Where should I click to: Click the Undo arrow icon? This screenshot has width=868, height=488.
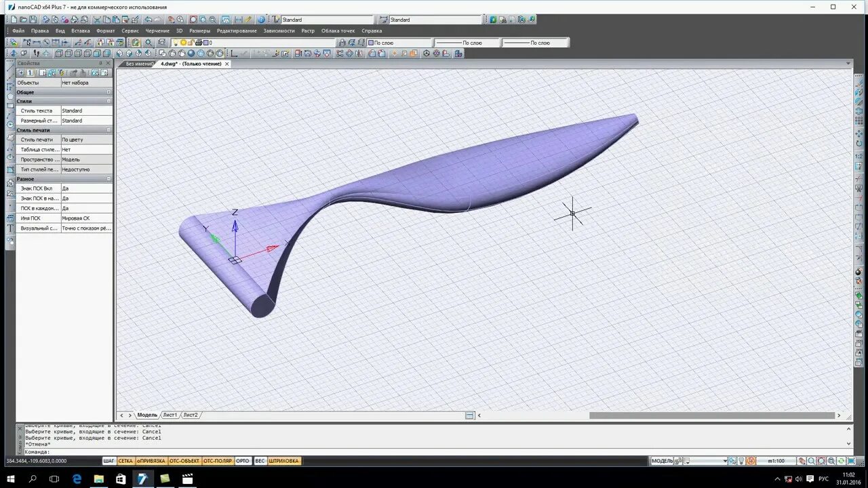148,20
